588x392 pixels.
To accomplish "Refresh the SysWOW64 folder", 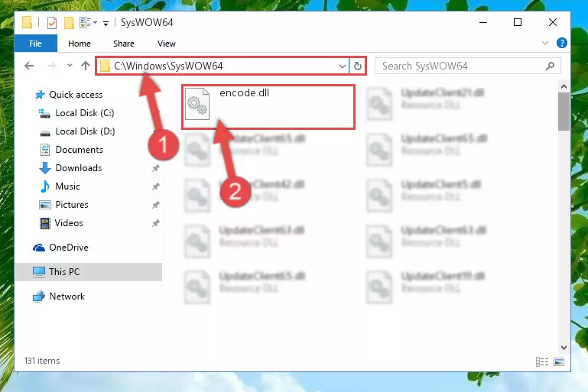I will [358, 66].
